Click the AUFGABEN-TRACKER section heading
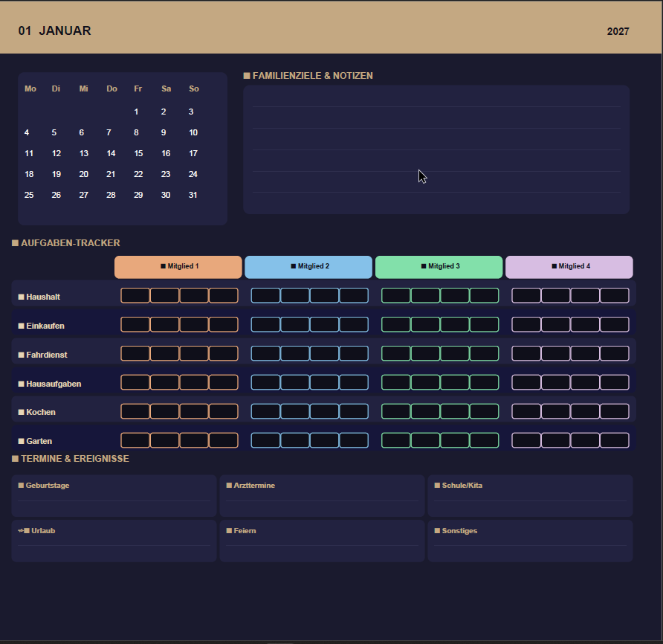The height and width of the screenshot is (644, 663). (x=71, y=243)
